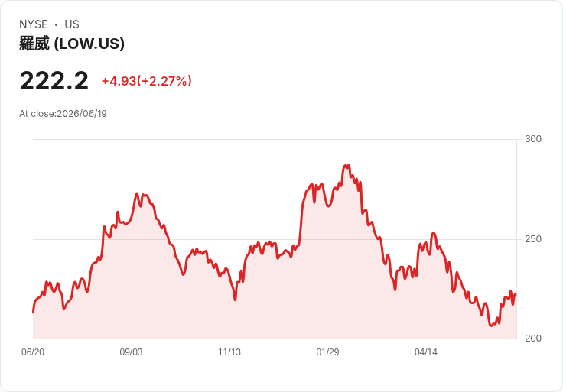Click the early September peak on chart line
This screenshot has width=563, height=392.
coord(137,193)
